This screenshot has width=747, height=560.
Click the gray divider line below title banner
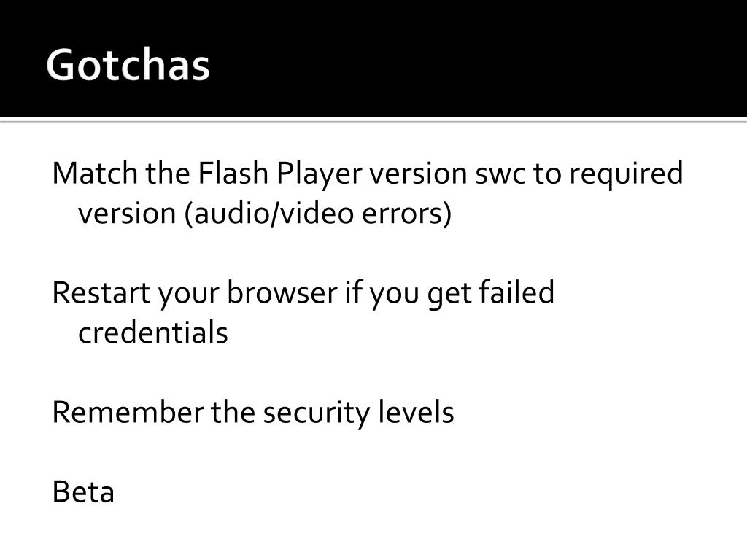pyautogui.click(x=373, y=120)
